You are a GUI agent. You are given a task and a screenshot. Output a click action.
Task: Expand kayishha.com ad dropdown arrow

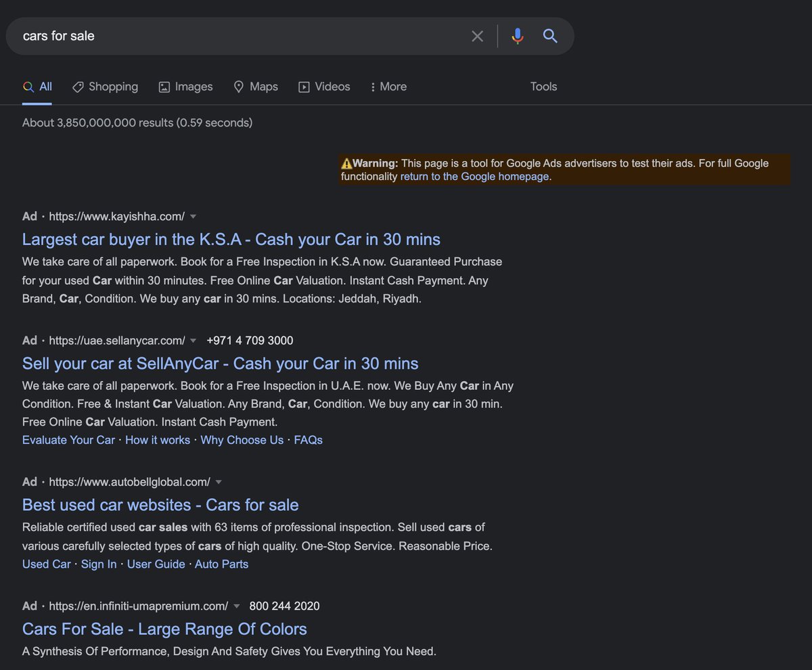tap(193, 217)
